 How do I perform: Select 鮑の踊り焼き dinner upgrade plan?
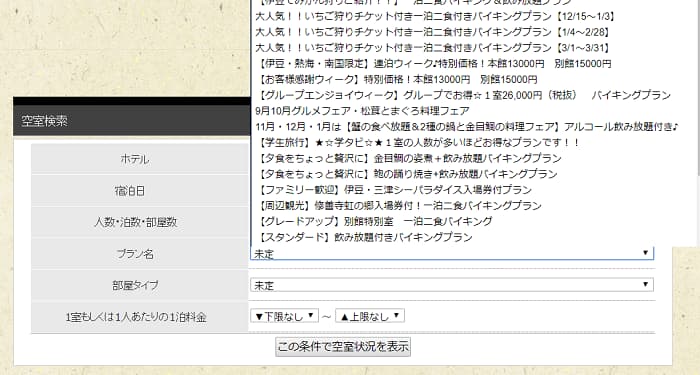(474, 174)
